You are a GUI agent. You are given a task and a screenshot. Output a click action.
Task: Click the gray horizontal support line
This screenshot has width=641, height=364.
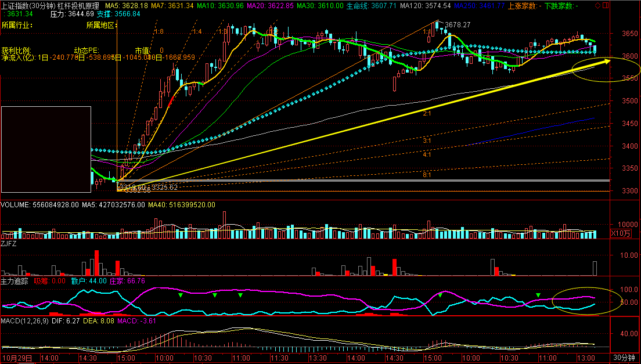(348, 181)
